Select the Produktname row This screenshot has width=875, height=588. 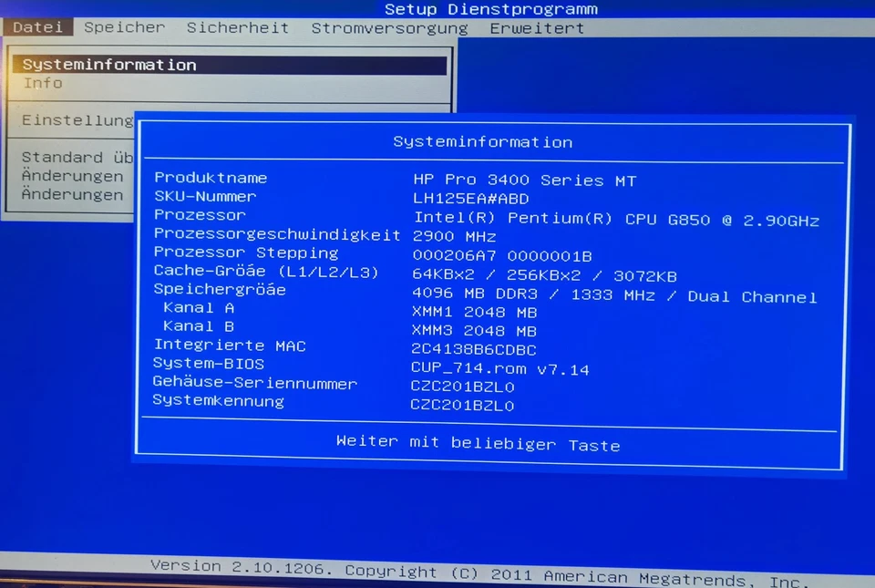(x=211, y=178)
